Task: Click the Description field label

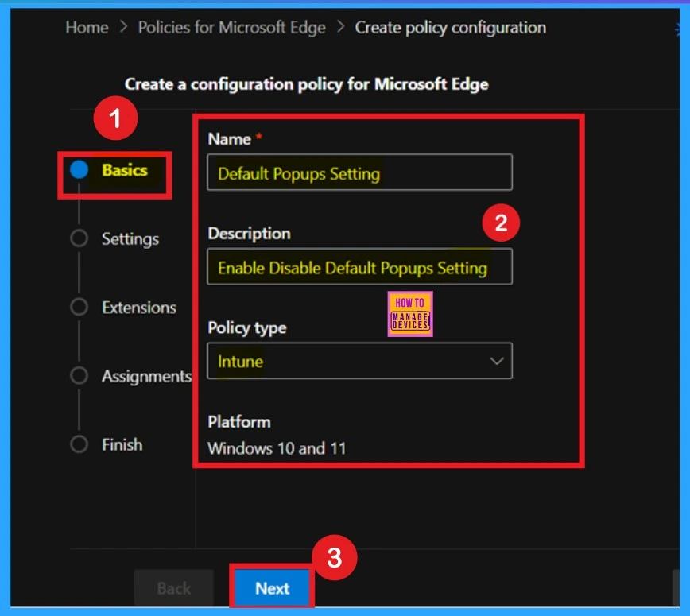Action: 249,234
